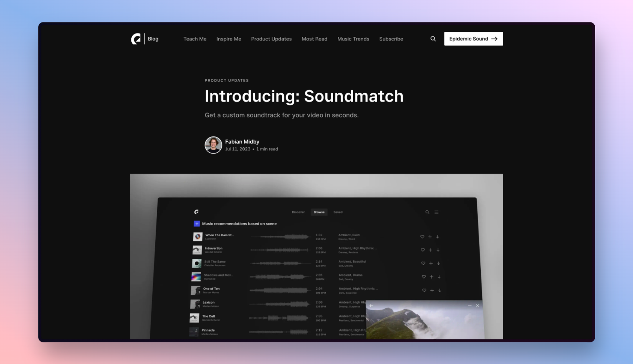Click Ambient, Beautiful tags text
The image size is (633, 364).
tap(352, 262)
